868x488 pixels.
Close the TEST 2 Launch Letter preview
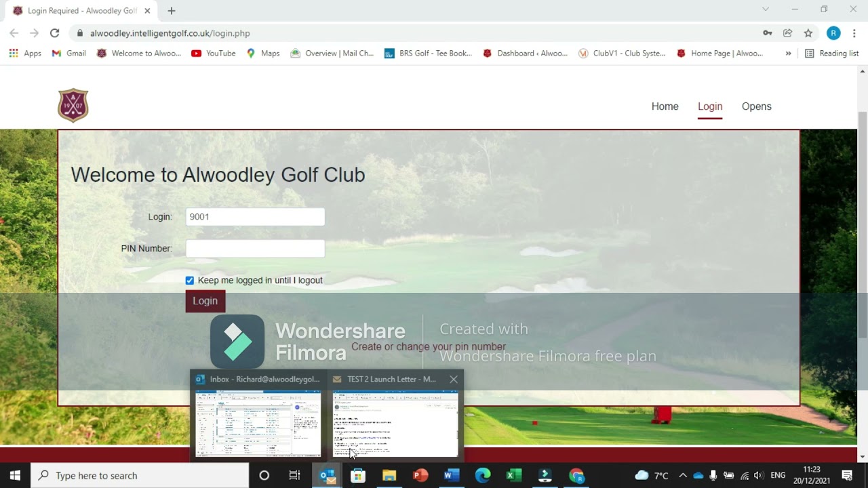coord(454,380)
